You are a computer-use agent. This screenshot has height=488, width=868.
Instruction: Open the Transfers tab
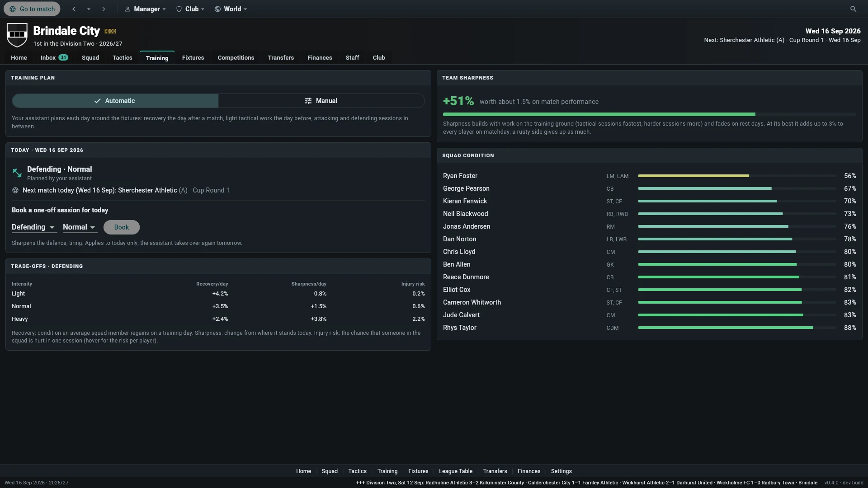pos(281,58)
